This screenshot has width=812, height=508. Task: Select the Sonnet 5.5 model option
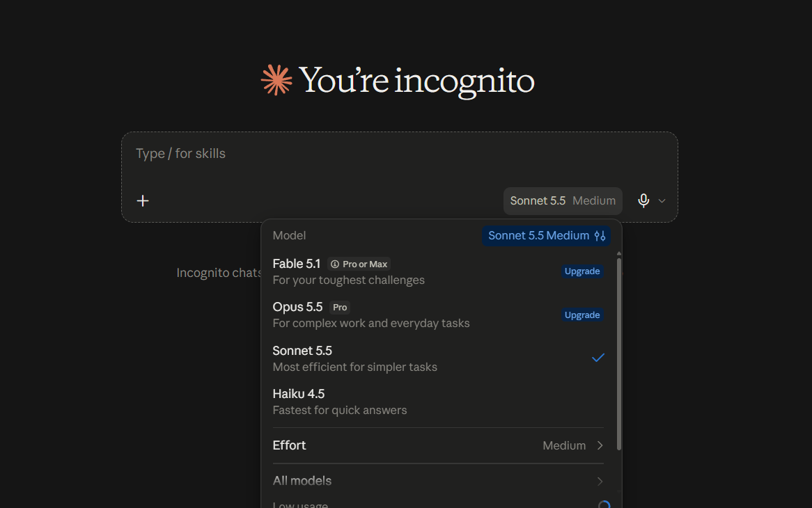438,358
